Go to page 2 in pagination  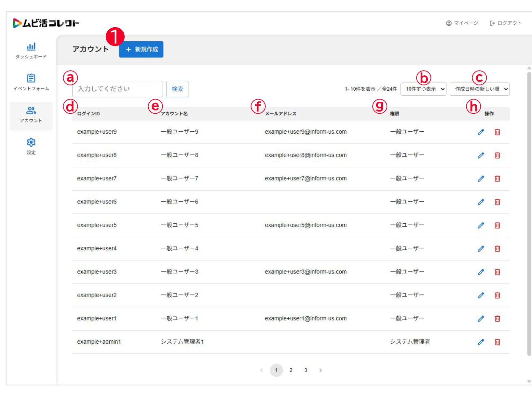coord(291,370)
